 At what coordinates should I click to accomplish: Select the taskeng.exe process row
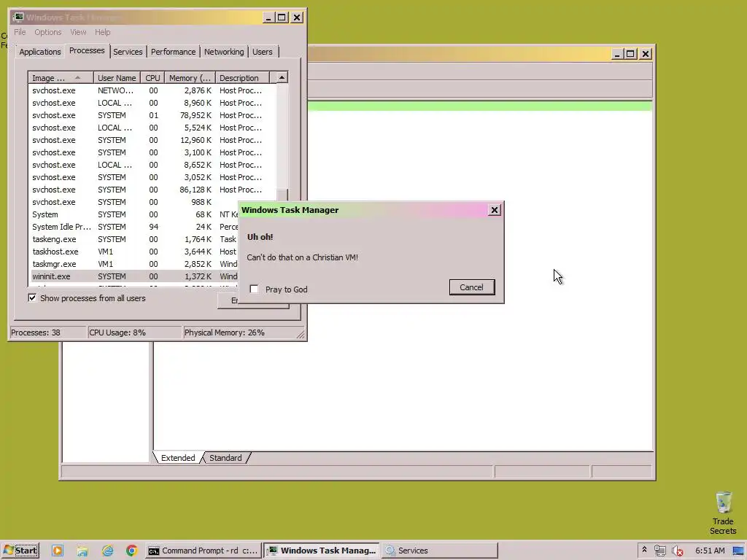click(134, 239)
